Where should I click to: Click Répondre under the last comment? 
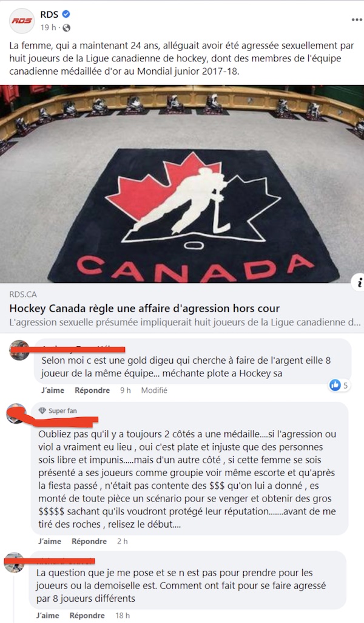[x=87, y=616]
